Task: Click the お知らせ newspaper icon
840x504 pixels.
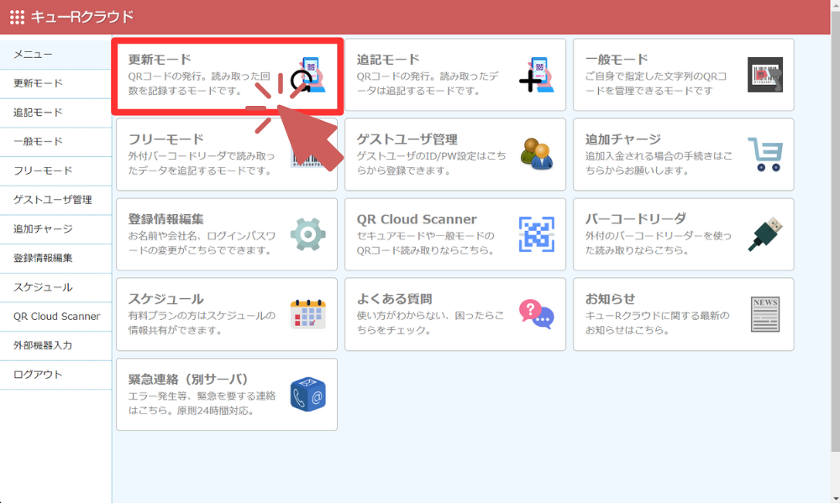Action: point(765,314)
